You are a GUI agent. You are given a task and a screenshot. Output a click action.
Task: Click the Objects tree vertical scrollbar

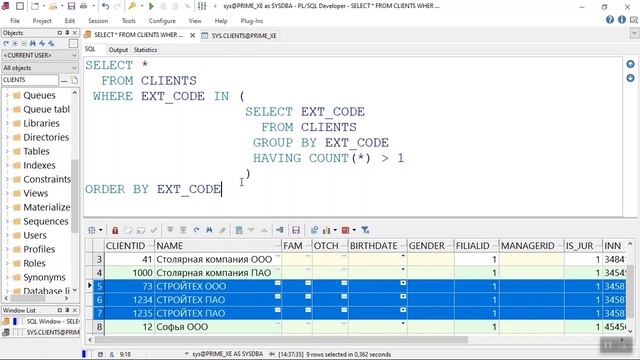[x=74, y=196]
